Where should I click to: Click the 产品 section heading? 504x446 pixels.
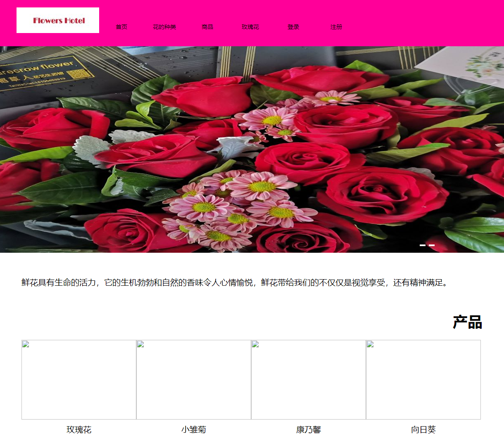pyautogui.click(x=468, y=322)
